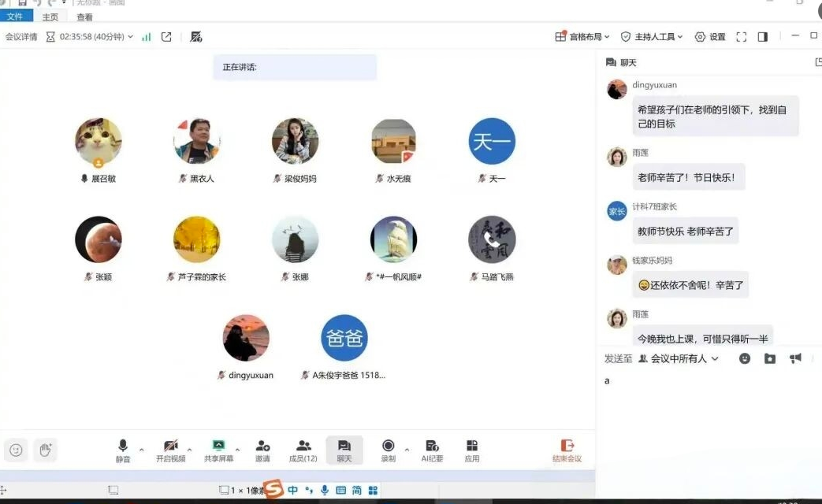Click the 会议详情 meeting details link
This screenshot has height=504, width=822.
point(21,37)
